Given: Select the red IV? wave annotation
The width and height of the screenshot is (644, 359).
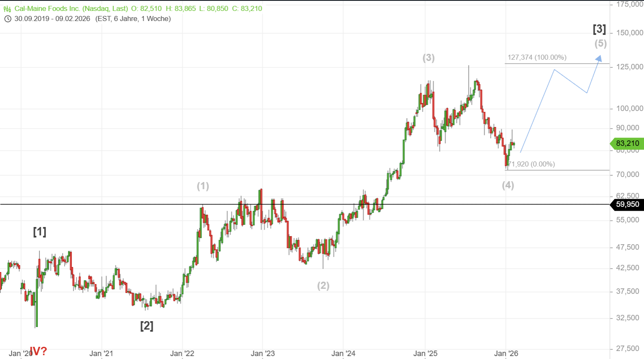Looking at the screenshot, I should 38,351.
